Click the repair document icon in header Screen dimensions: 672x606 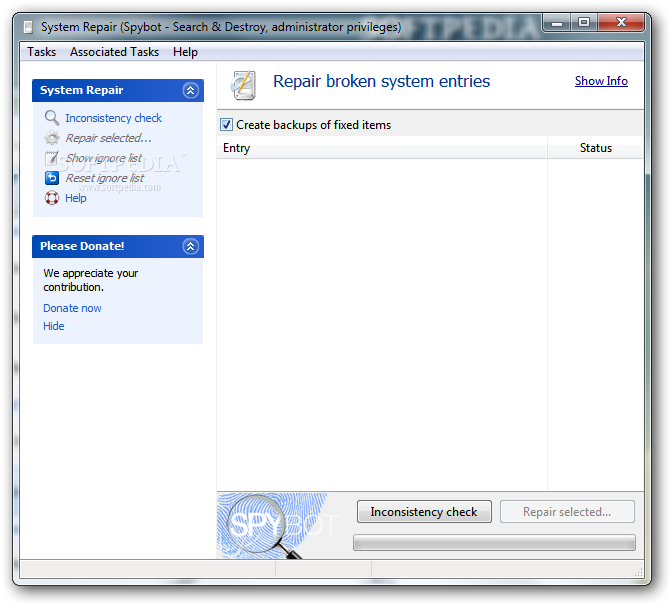243,85
